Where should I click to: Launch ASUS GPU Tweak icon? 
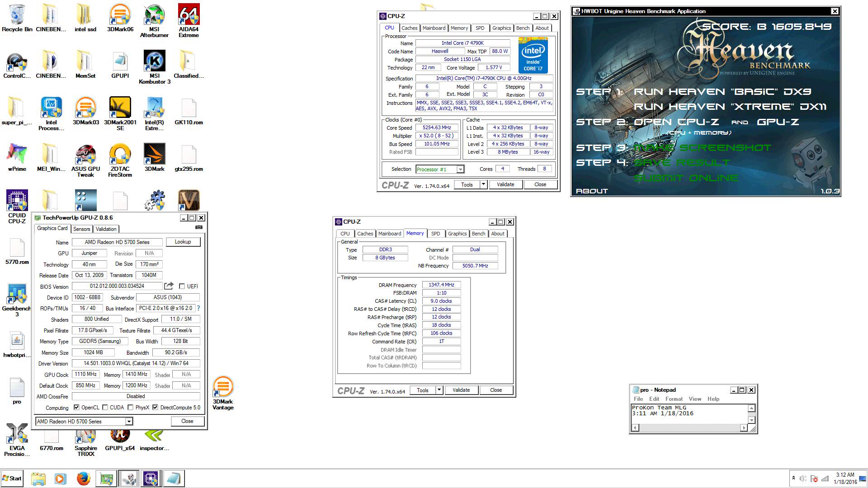85,160
